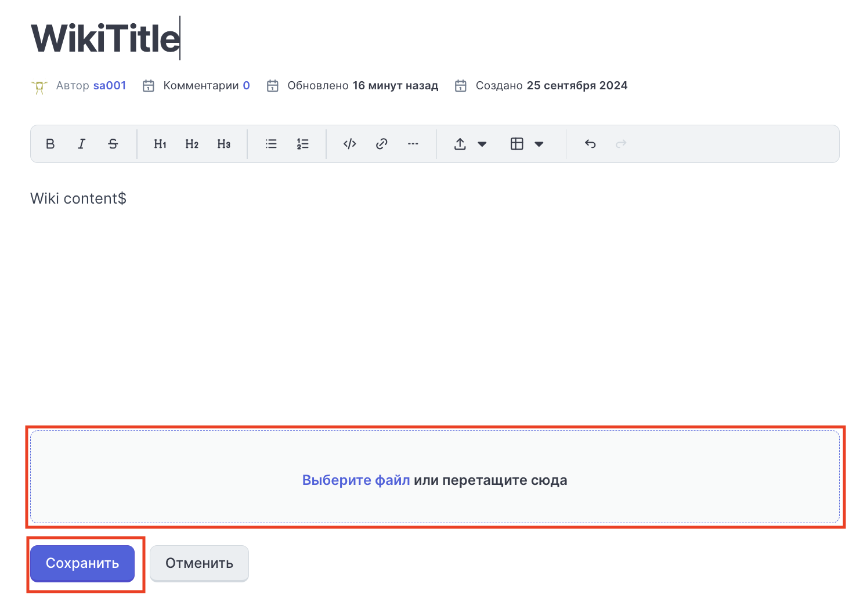The image size is (867, 616).
Task: Redo the last edit
Action: (622, 144)
